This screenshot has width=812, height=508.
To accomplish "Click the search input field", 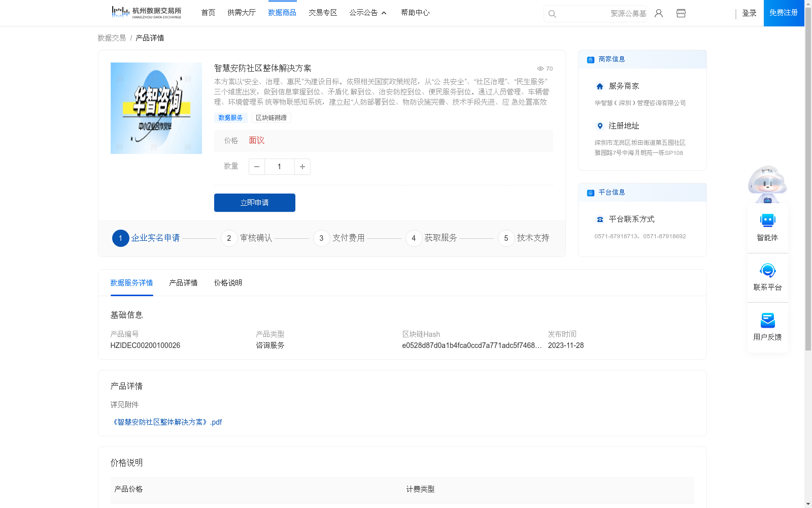I will (x=595, y=14).
